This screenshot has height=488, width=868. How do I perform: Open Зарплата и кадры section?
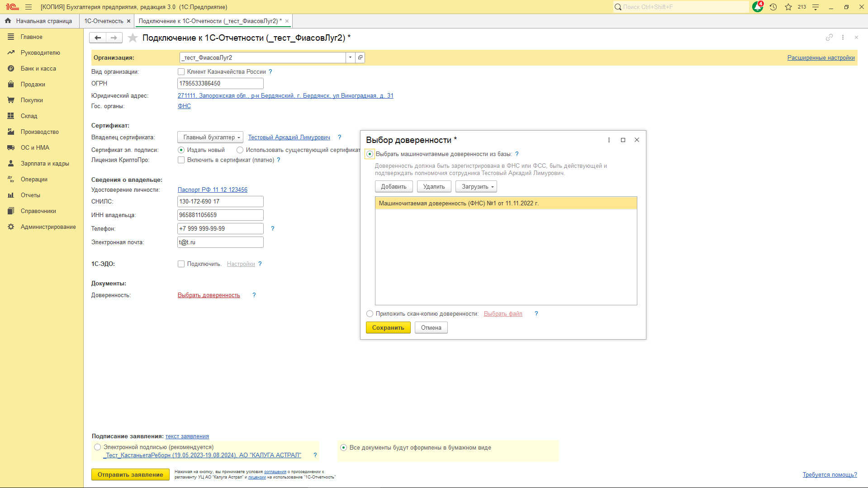[45, 163]
